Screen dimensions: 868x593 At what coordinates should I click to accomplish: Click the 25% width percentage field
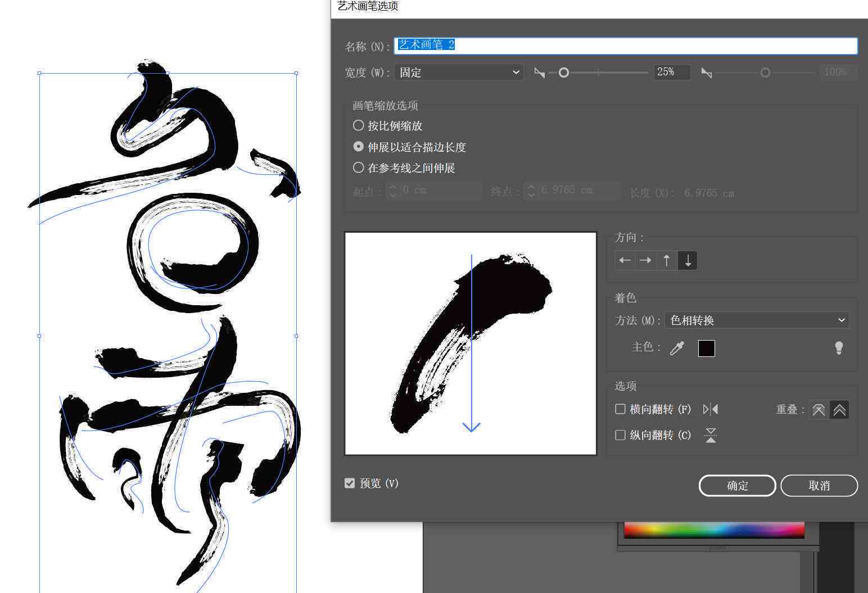[672, 72]
